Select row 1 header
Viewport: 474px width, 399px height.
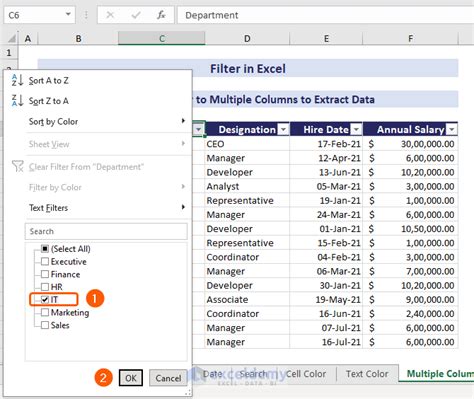click(x=9, y=53)
